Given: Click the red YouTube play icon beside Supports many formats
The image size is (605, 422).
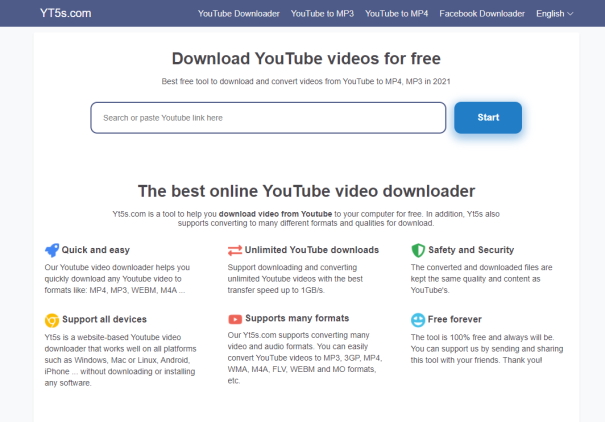Looking at the screenshot, I should (x=235, y=319).
